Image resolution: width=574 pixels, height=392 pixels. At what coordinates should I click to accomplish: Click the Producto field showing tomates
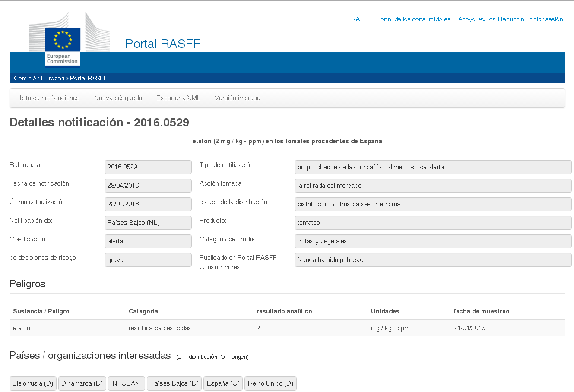point(433,223)
